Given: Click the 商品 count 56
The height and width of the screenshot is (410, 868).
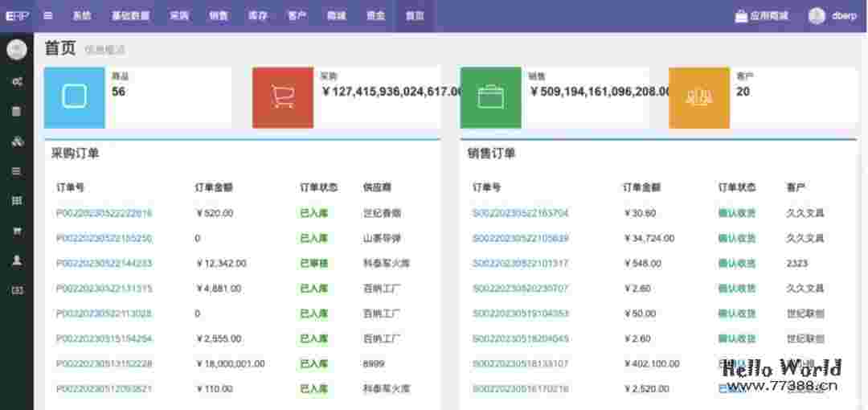Looking at the screenshot, I should (x=118, y=92).
